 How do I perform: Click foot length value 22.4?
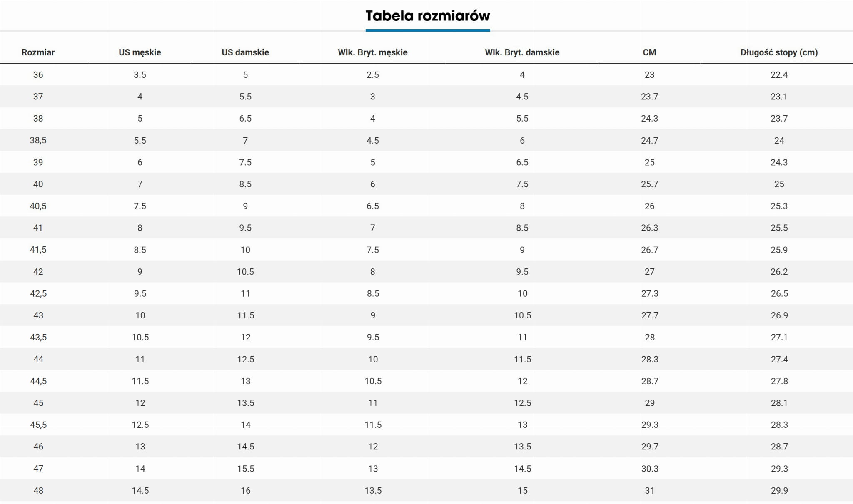pos(779,75)
